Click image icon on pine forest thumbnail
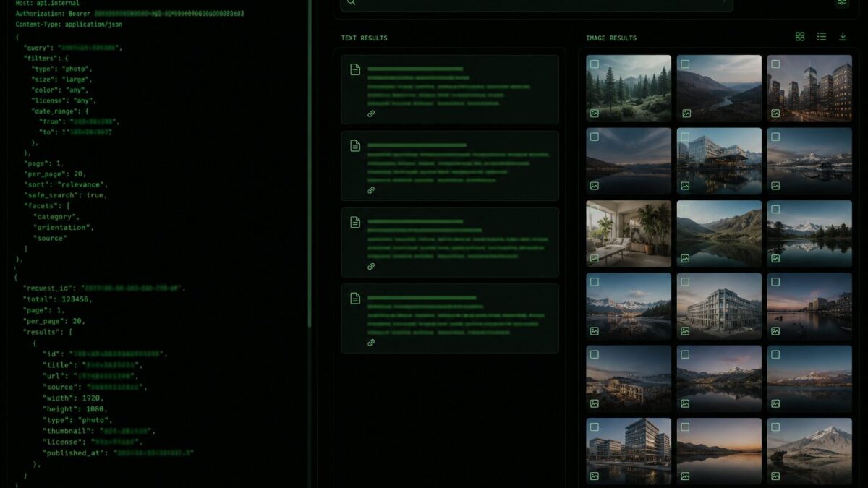Screen dimensions: 868x488 [595, 114]
